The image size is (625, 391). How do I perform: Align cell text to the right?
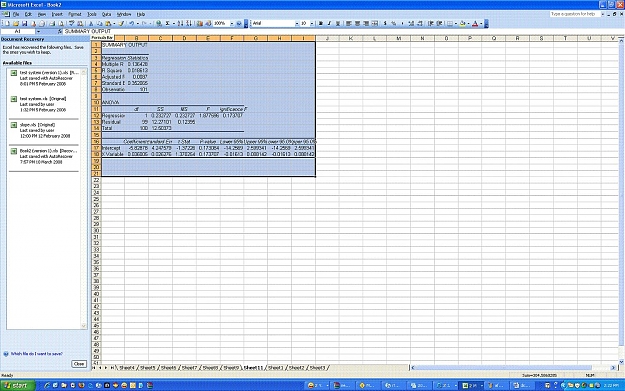click(366, 24)
